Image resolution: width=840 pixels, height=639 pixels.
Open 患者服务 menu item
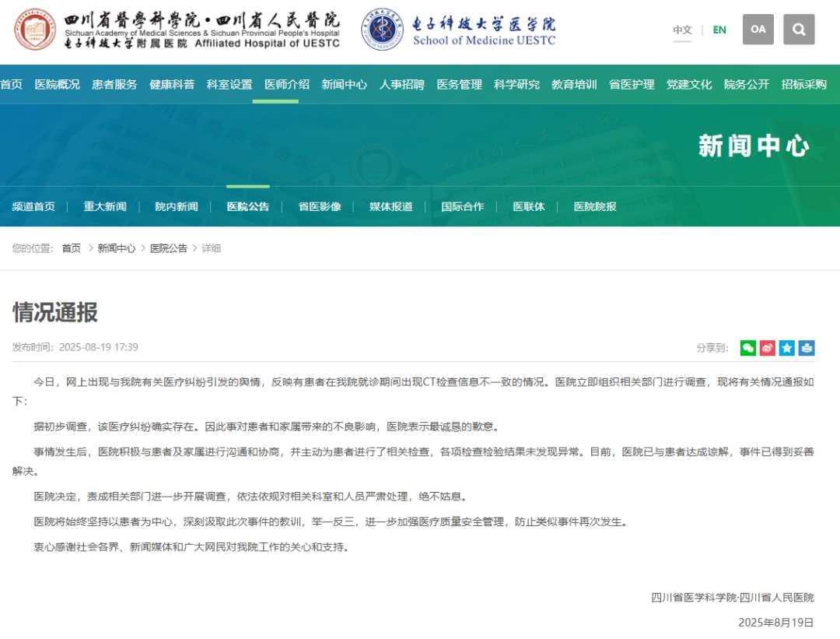(114, 85)
